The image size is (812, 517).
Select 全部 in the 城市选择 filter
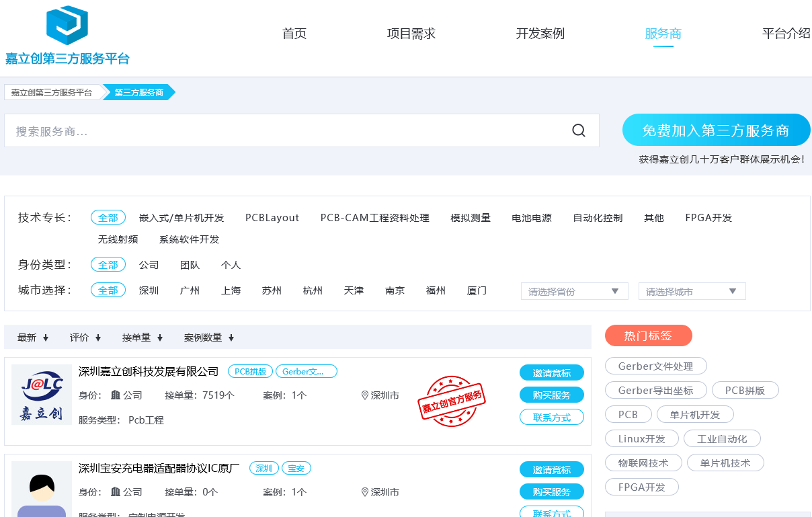(x=108, y=290)
